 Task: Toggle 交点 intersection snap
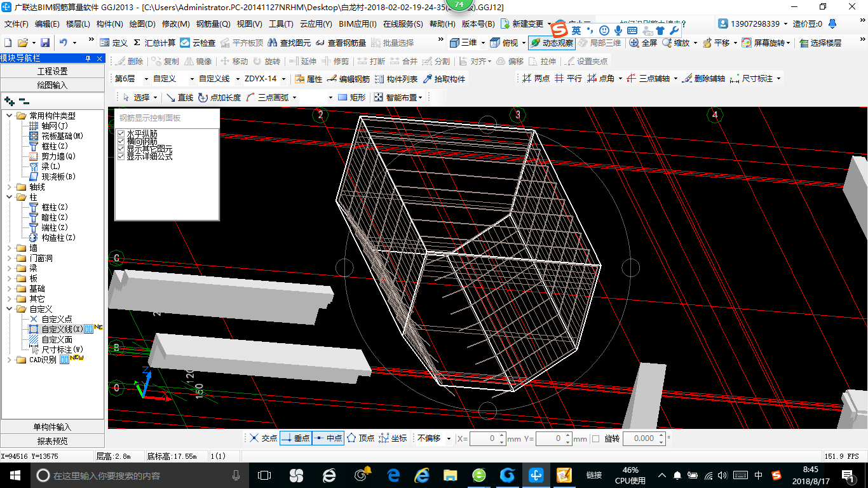(x=263, y=438)
